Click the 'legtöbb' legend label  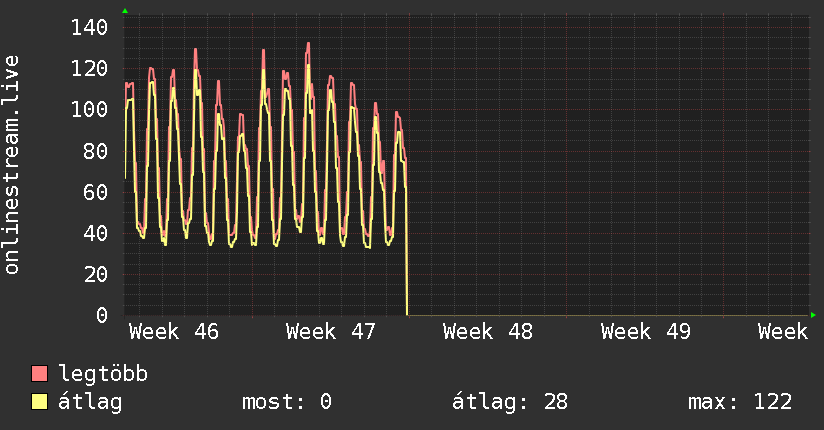click(x=103, y=373)
